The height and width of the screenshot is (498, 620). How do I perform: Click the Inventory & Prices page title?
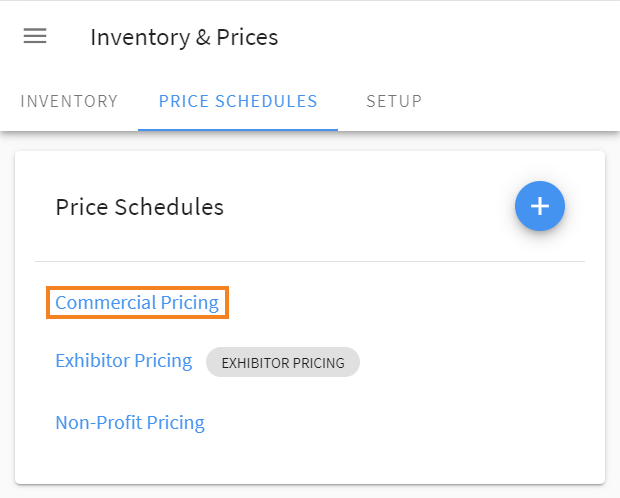click(x=184, y=38)
